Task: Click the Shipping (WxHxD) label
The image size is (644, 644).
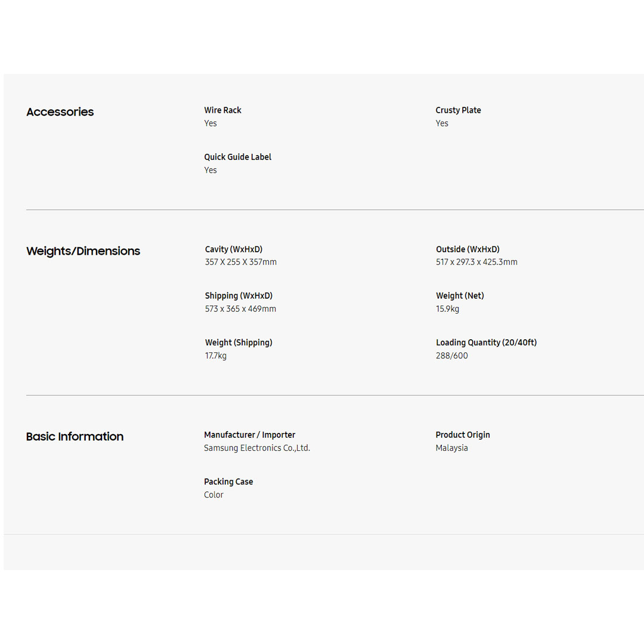Action: (239, 296)
